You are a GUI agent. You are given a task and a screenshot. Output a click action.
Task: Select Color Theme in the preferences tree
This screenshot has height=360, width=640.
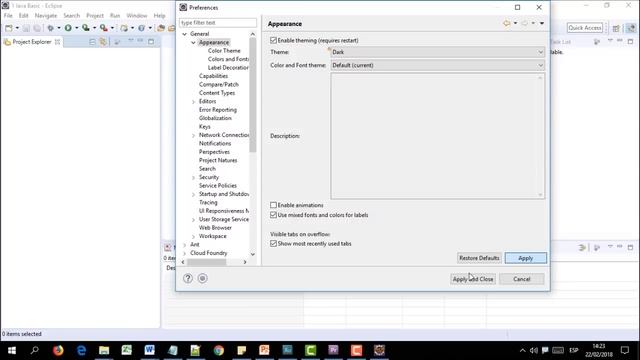click(224, 51)
